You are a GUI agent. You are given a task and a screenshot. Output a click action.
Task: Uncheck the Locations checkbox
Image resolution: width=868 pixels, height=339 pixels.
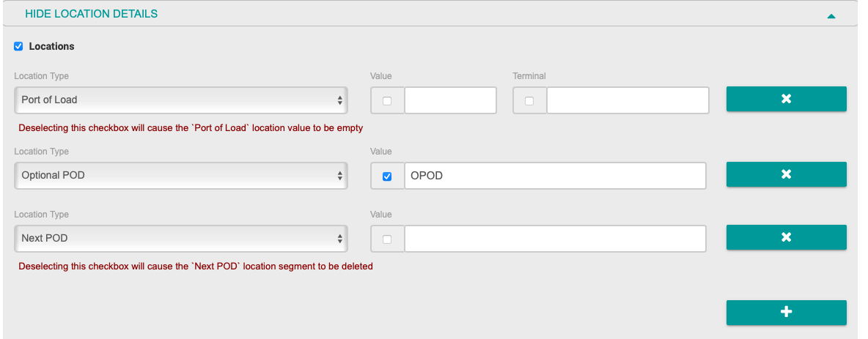(18, 47)
